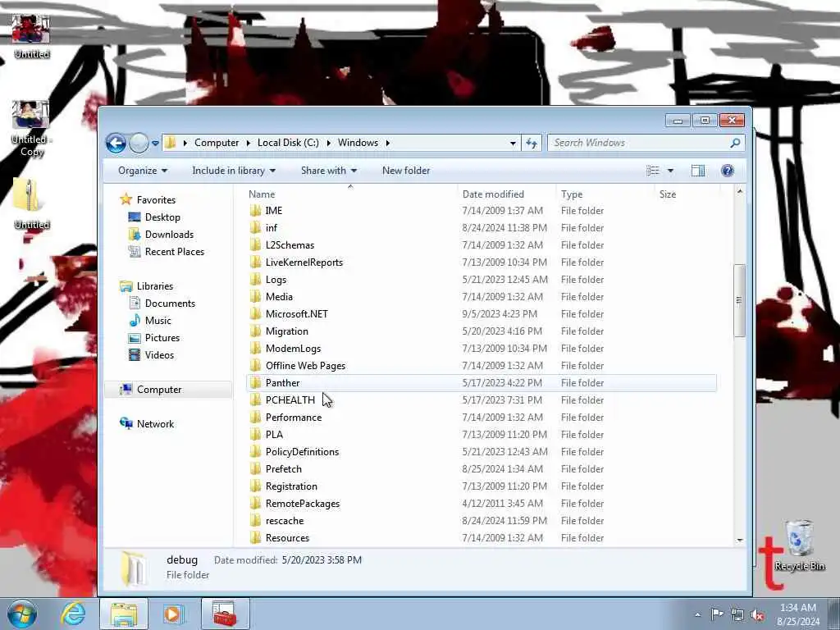Select the PLA folder row
The image size is (840, 630).
[x=481, y=435]
